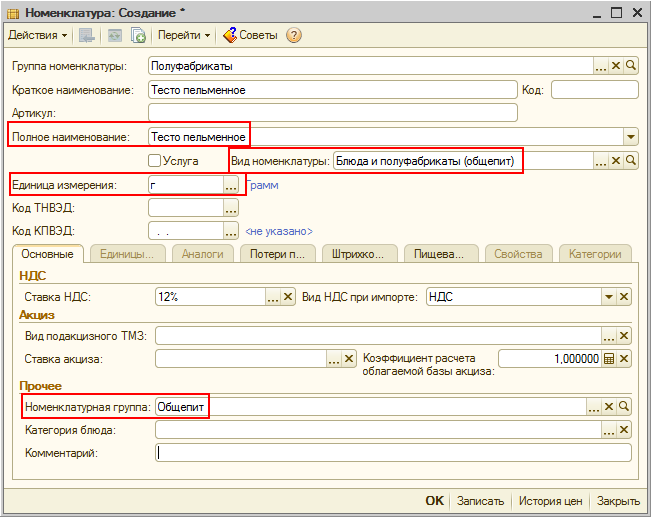
Task: Open the Вид НДС при импорте dropdown
Action: [608, 297]
